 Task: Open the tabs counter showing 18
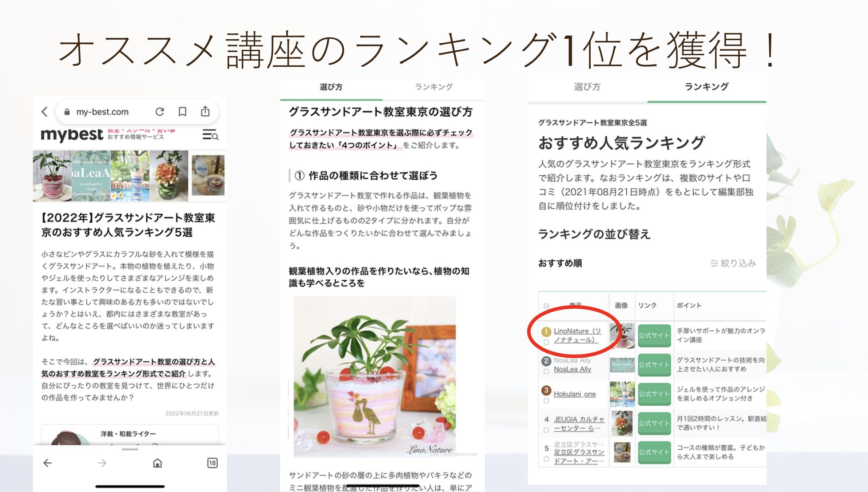click(x=212, y=463)
